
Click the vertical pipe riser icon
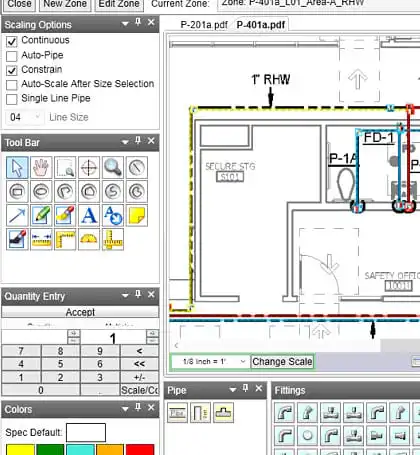(x=200, y=413)
